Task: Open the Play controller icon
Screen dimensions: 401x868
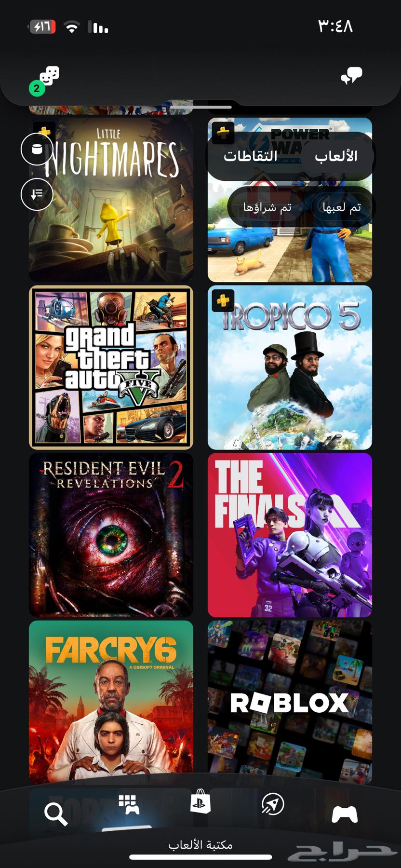Action: [345, 814]
